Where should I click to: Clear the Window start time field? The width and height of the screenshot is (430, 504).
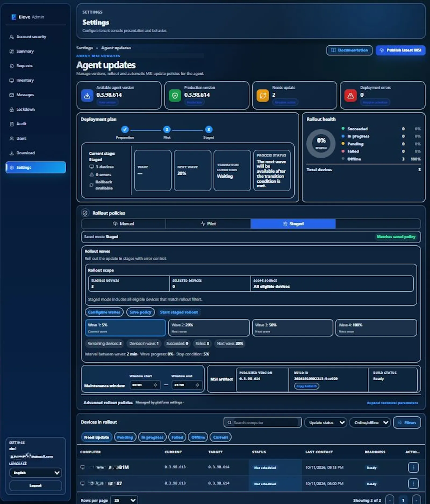pyautogui.click(x=155, y=385)
